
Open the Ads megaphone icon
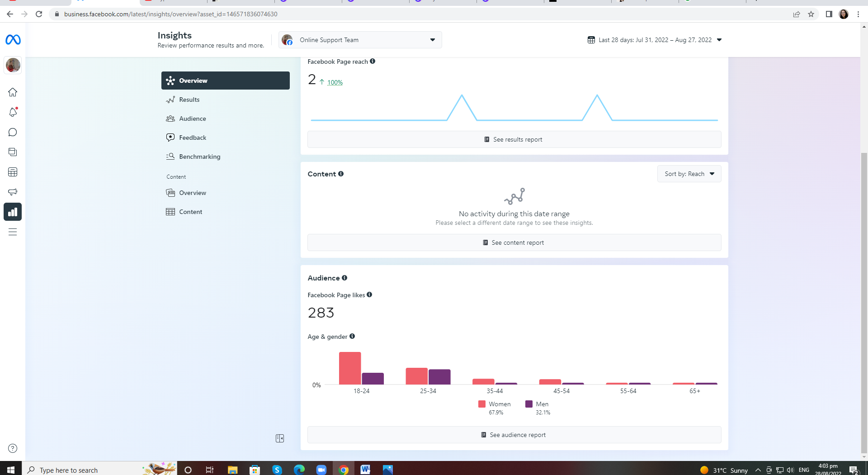click(x=13, y=192)
